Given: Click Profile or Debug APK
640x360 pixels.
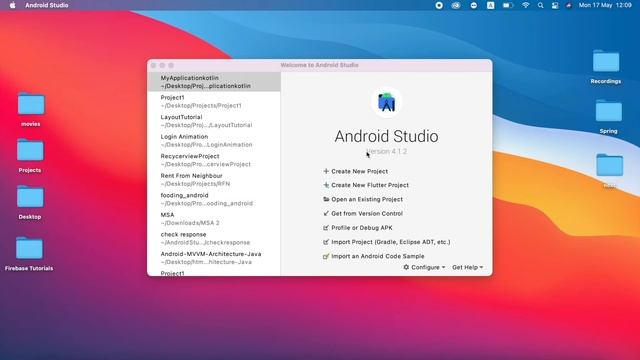Looking at the screenshot, I should [x=362, y=228].
